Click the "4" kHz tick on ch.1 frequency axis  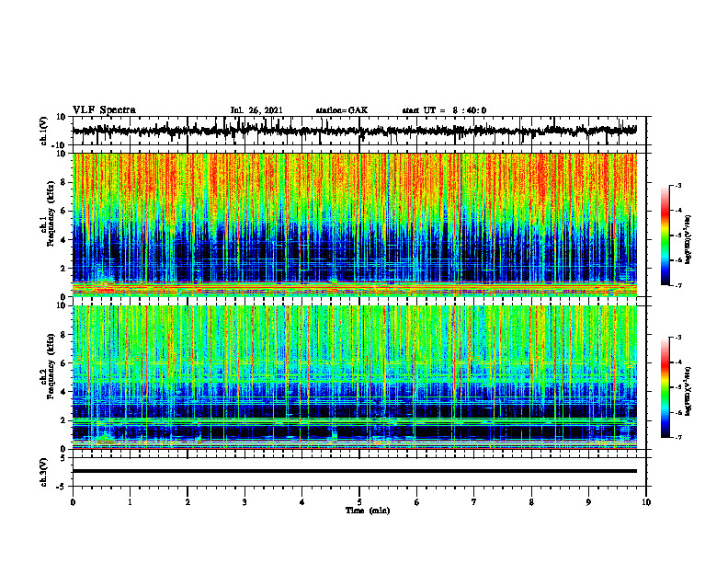point(64,240)
